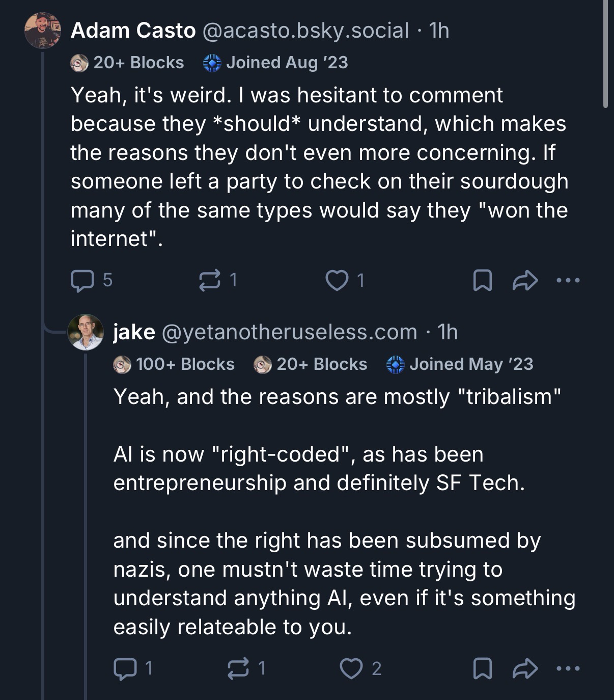614x700 pixels.
Task: Repost Adam Casto's post
Action: 210,280
